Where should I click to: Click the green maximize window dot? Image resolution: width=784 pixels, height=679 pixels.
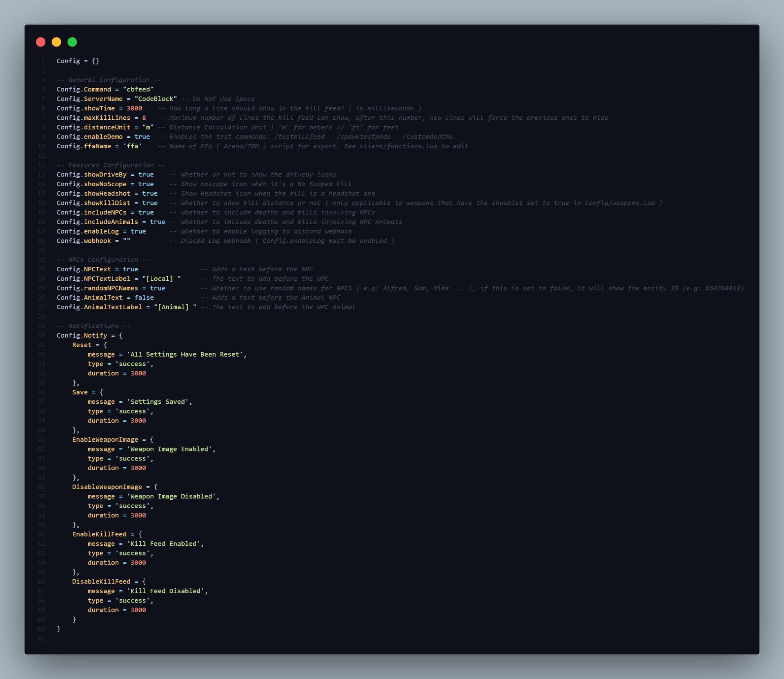pyautogui.click(x=72, y=42)
